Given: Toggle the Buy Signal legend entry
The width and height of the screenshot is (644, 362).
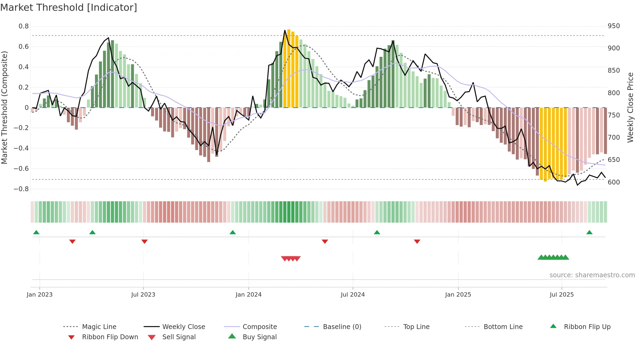Looking at the screenshot, I should 252,337.
